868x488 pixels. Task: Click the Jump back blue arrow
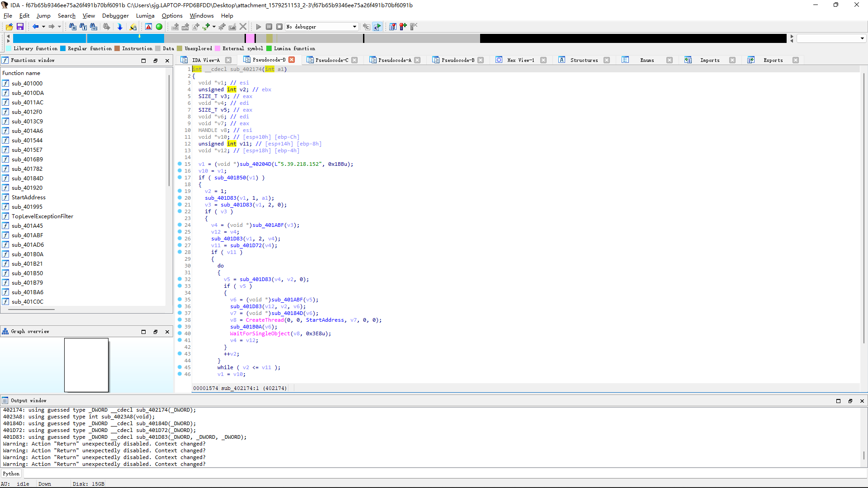tap(35, 27)
